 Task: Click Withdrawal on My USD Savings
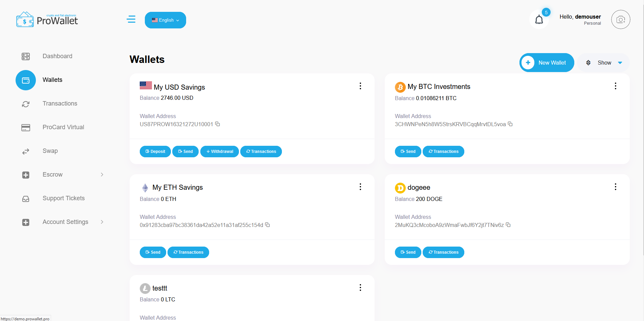pos(219,152)
